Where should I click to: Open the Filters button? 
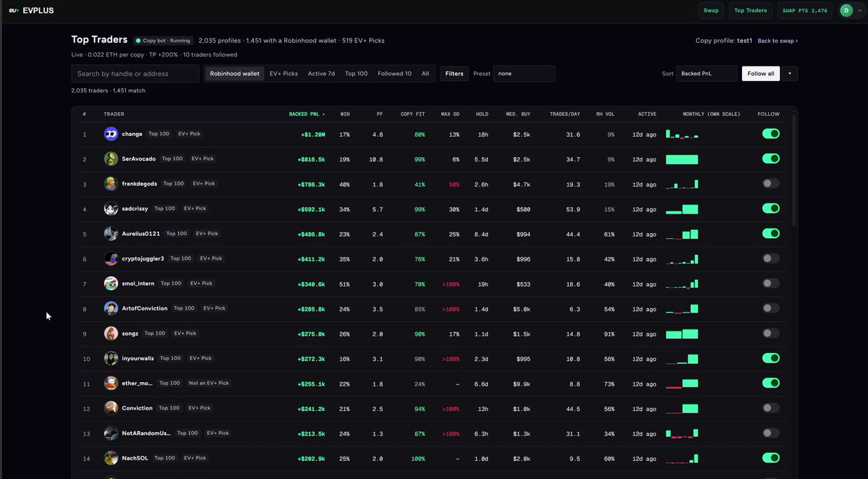(x=454, y=74)
